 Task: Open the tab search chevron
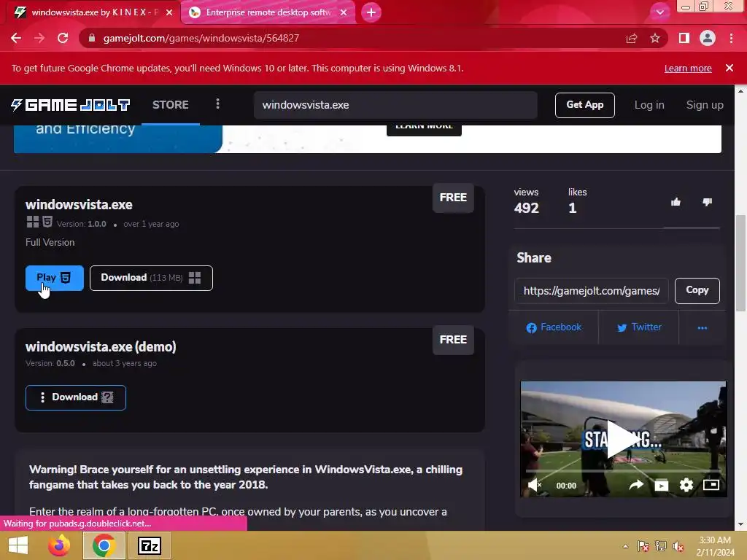659,12
